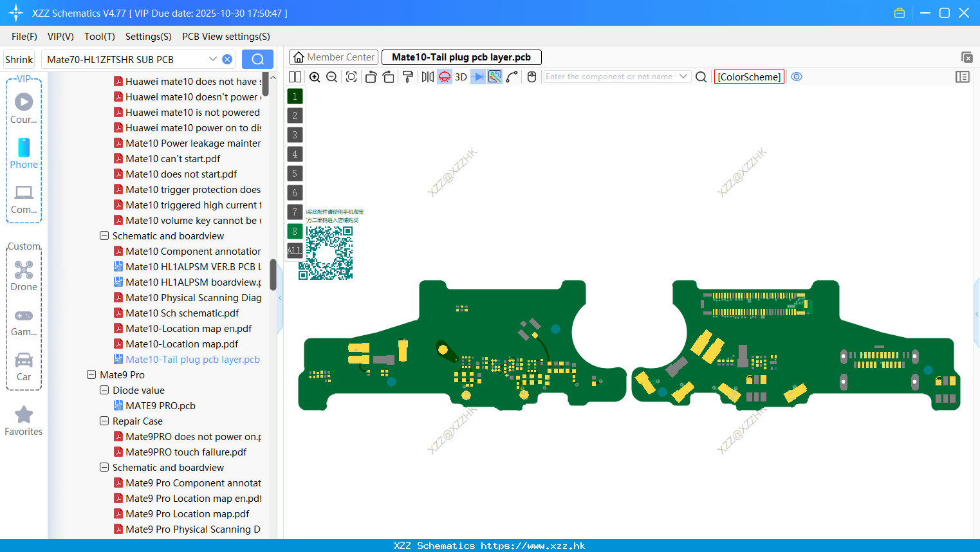The image size is (980, 552).
Task: Select the paint roller tool
Action: (x=407, y=77)
